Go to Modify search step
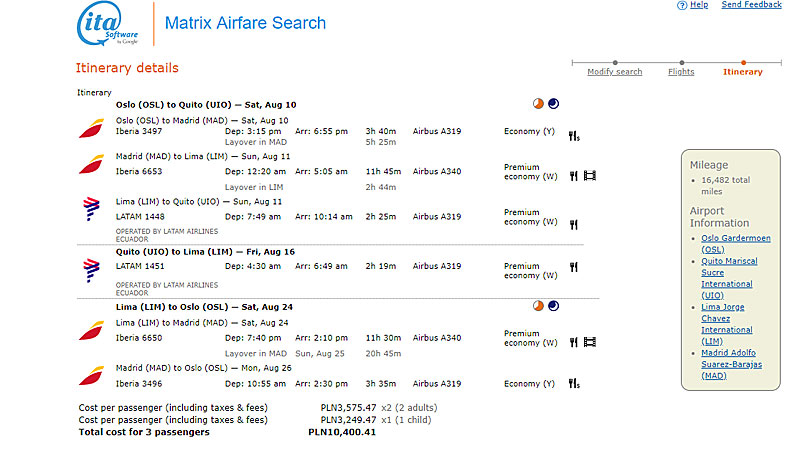Viewport: 800px width, 451px height. point(614,72)
